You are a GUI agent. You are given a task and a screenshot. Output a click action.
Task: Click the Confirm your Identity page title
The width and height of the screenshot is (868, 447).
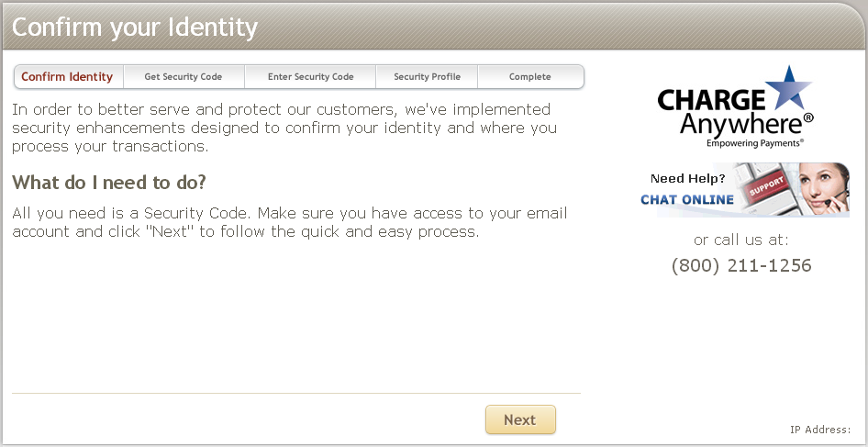tap(135, 28)
